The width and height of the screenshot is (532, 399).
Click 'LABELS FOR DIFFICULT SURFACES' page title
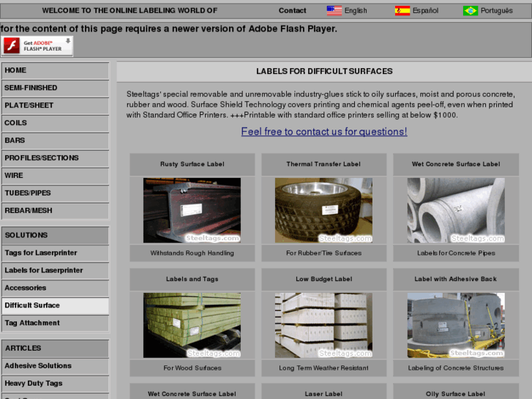click(x=324, y=71)
